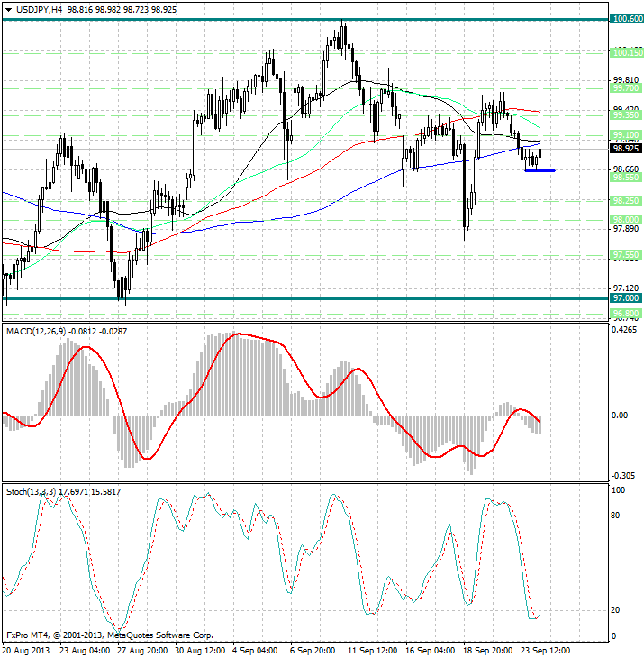
Task: Click the 27 Aug 20:00 time label
Action: 142,651
